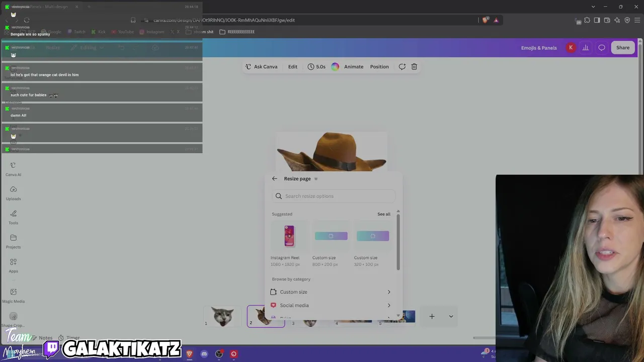Open the K account avatar
This screenshot has width=644, height=362.
pos(571,48)
